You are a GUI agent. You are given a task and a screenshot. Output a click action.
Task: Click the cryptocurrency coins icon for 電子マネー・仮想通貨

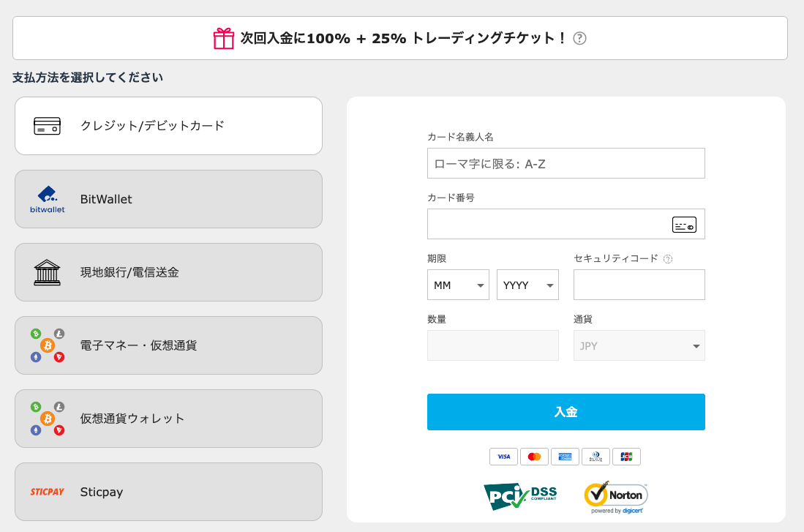(x=46, y=345)
